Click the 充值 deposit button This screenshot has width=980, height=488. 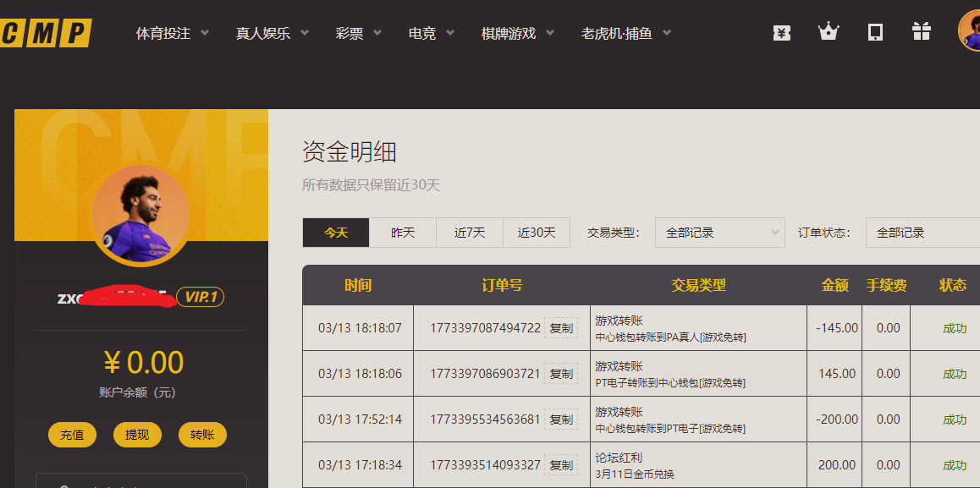tap(72, 433)
